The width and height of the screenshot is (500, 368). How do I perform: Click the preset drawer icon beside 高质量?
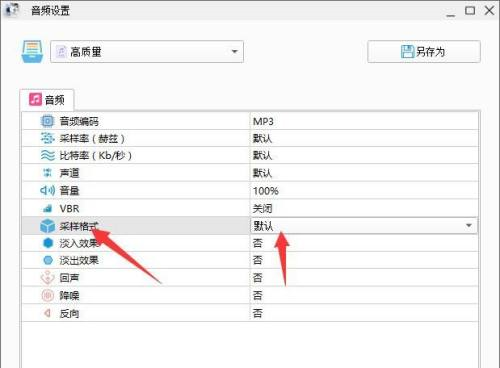point(32,52)
